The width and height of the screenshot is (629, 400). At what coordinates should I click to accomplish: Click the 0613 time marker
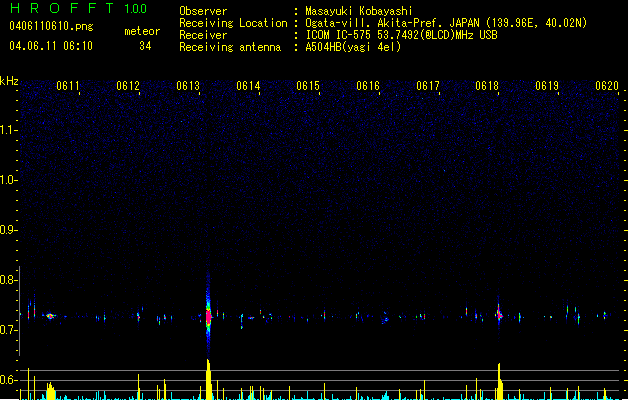click(x=188, y=86)
